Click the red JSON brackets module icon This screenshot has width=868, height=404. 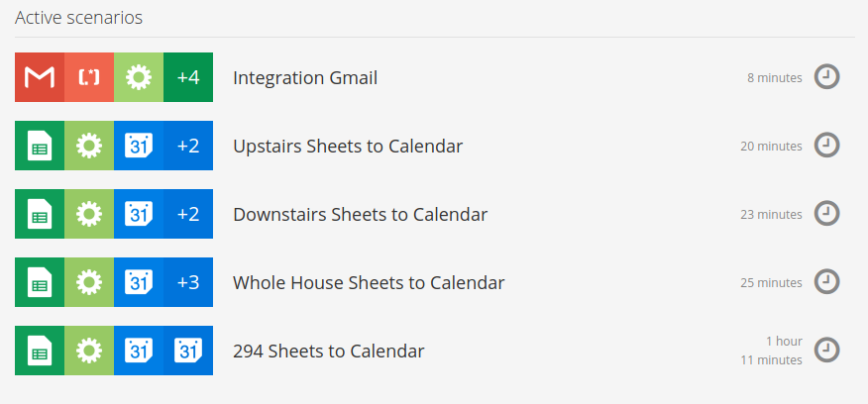89,77
